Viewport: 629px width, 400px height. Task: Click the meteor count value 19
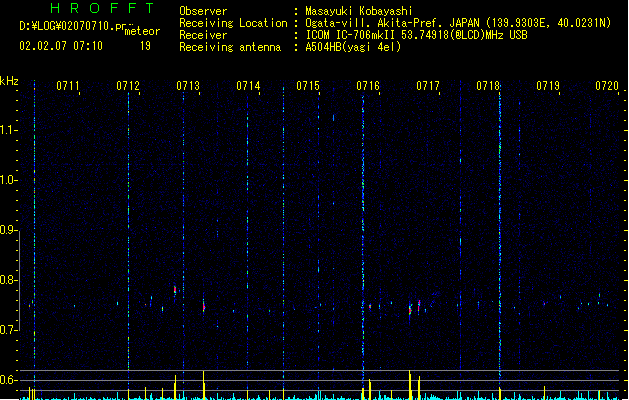145,46
